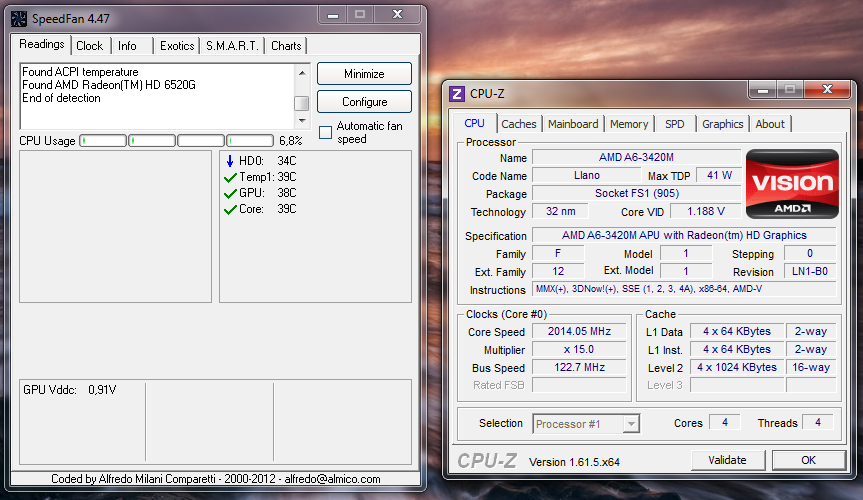This screenshot has height=500, width=863.
Task: Click the 'Found ACPI temperature' log line
Action: [x=80, y=72]
